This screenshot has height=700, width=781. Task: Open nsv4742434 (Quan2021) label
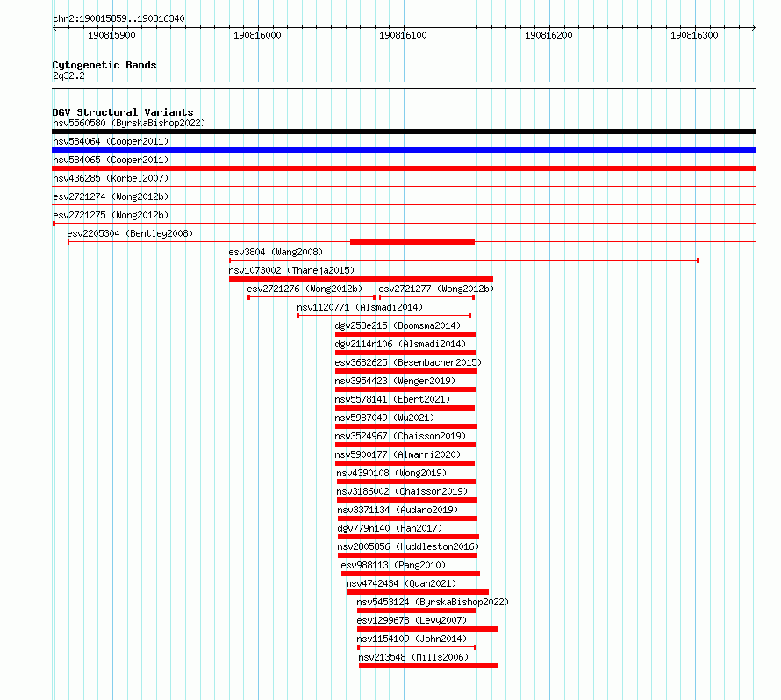point(401,583)
